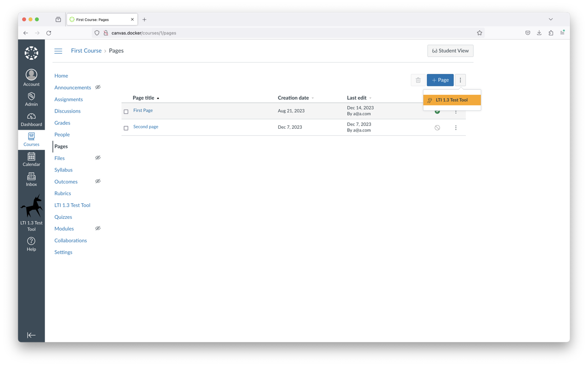Open the kebab menu next to the Page button
Image resolution: width=588 pixels, height=366 pixels.
(x=460, y=80)
